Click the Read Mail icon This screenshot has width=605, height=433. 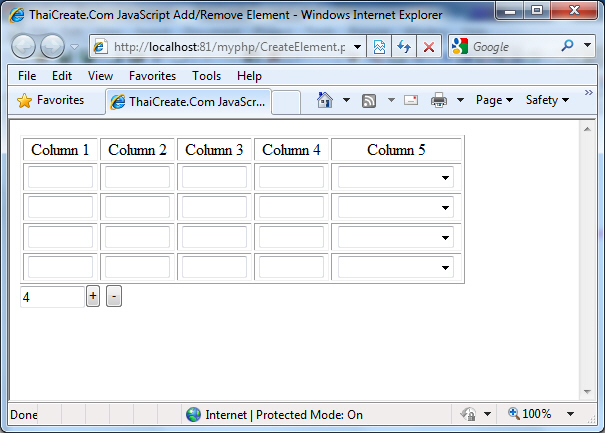point(411,100)
